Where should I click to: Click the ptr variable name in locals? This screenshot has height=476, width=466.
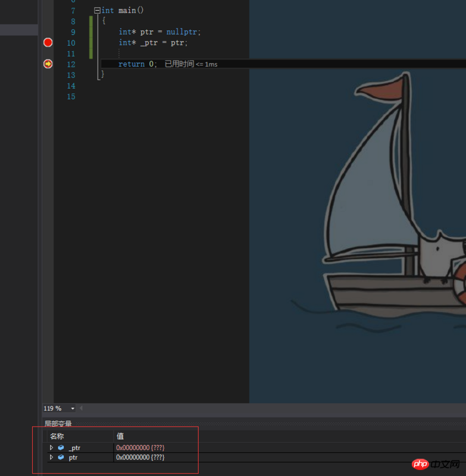pos(73,458)
